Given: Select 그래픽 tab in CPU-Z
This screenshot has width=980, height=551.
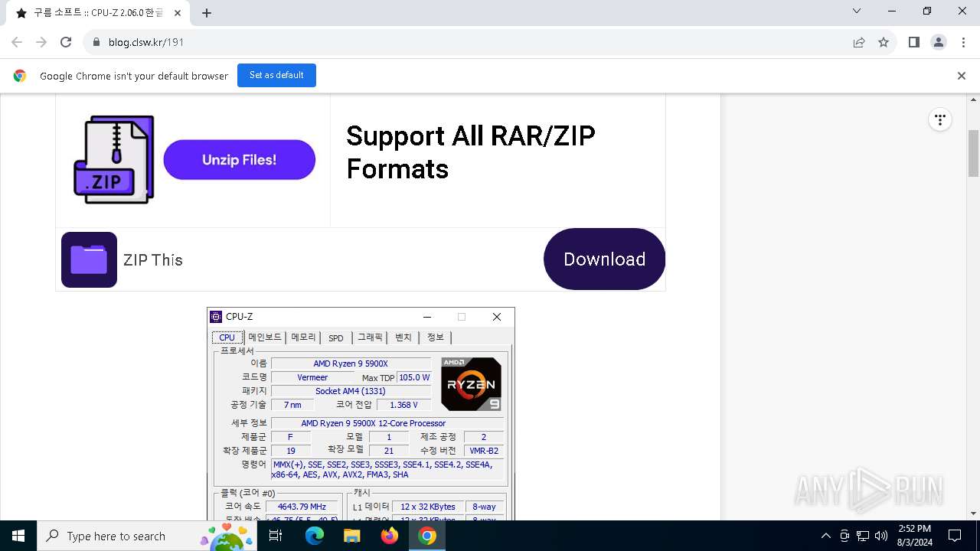Looking at the screenshot, I should [371, 337].
